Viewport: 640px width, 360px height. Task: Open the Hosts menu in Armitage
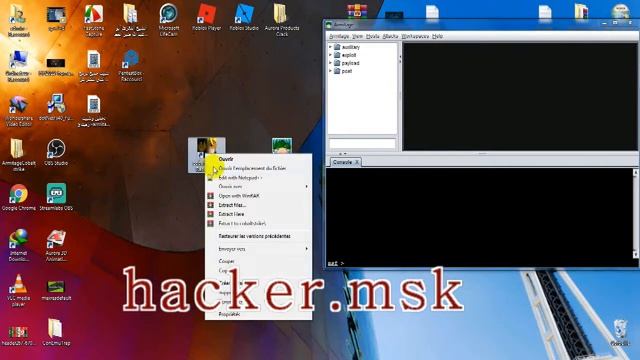[373, 36]
